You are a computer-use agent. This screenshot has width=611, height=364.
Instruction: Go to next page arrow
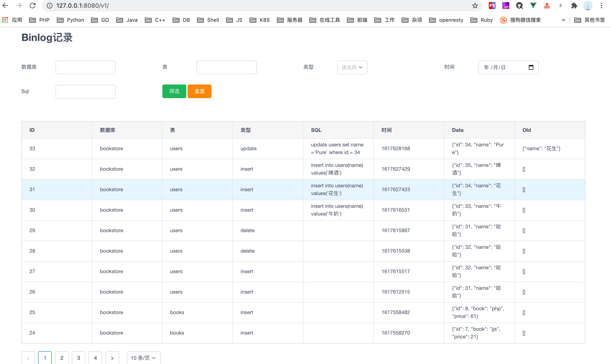112,358
